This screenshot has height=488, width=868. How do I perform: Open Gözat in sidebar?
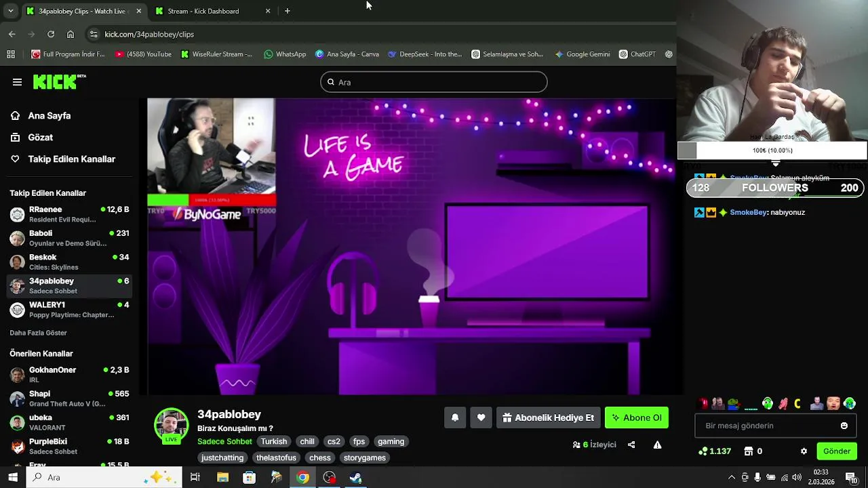[x=41, y=138]
